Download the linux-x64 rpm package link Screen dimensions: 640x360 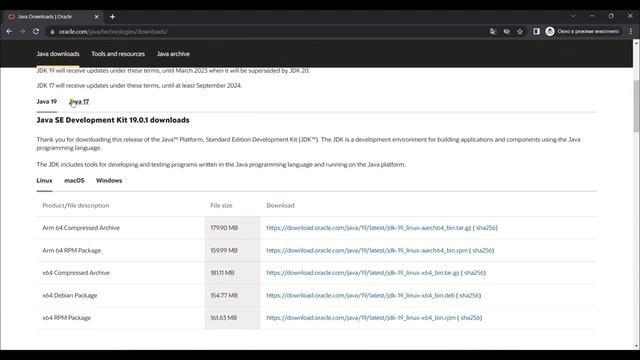coord(361,318)
